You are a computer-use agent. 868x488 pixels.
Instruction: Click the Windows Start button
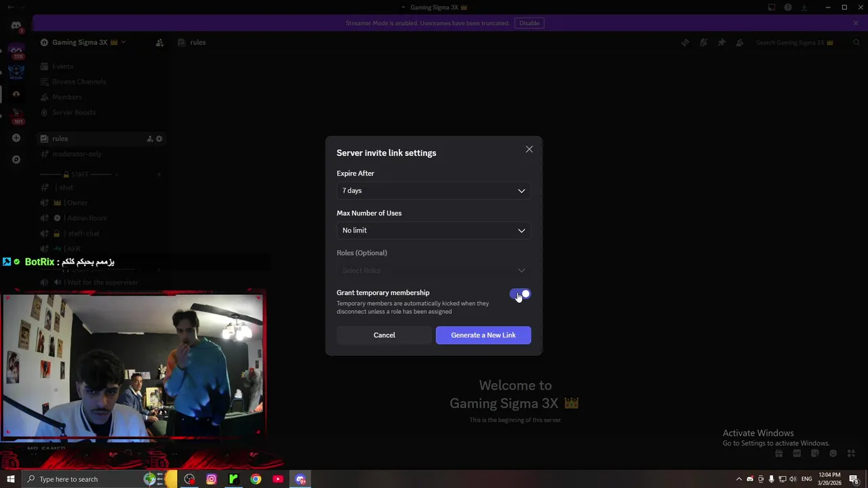[10, 479]
